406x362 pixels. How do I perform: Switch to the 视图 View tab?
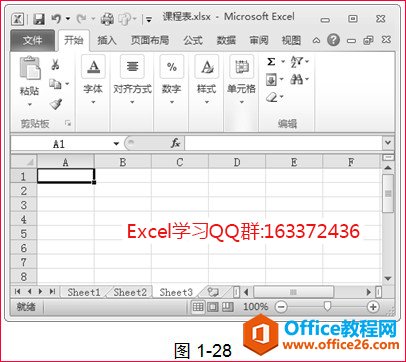point(291,40)
